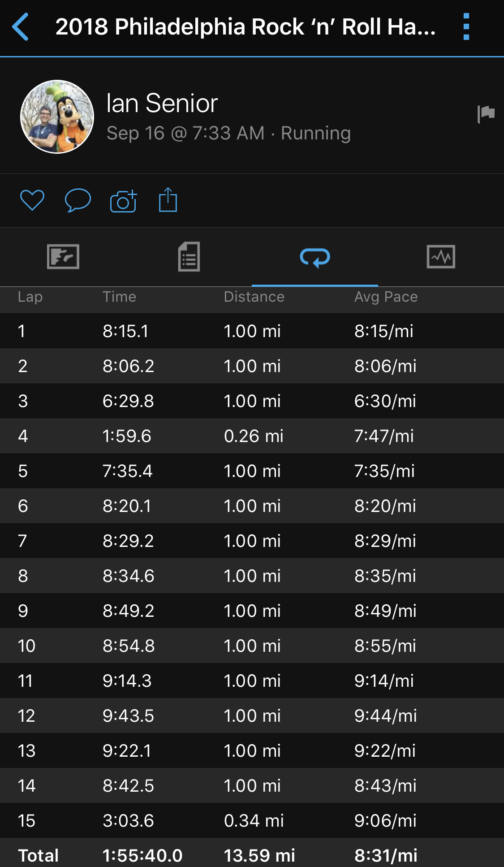Open comments via the speech bubble icon

78,200
